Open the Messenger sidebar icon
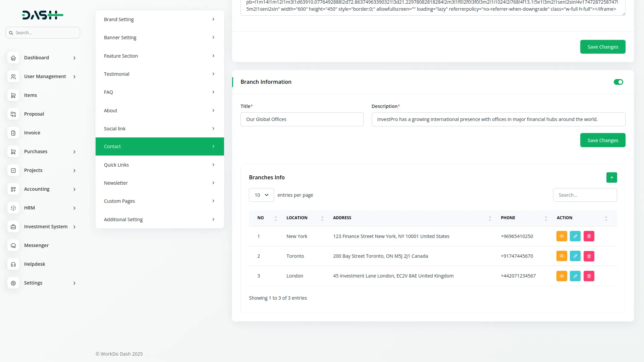This screenshot has height=362, width=644. pyautogui.click(x=13, y=245)
